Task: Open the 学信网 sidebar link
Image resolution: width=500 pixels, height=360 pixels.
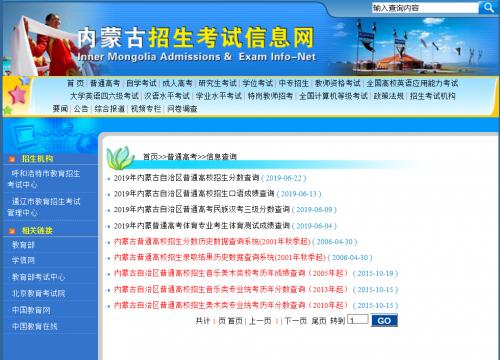Action: click(x=23, y=260)
